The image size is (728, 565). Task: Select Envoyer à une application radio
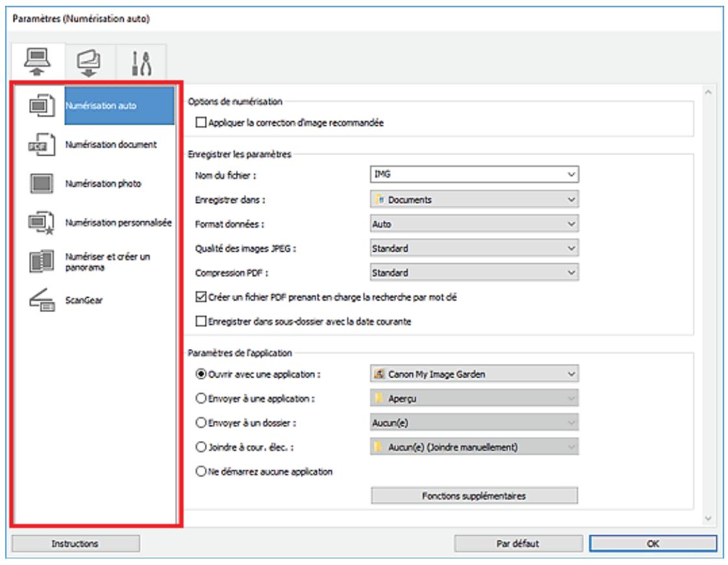pyautogui.click(x=200, y=398)
